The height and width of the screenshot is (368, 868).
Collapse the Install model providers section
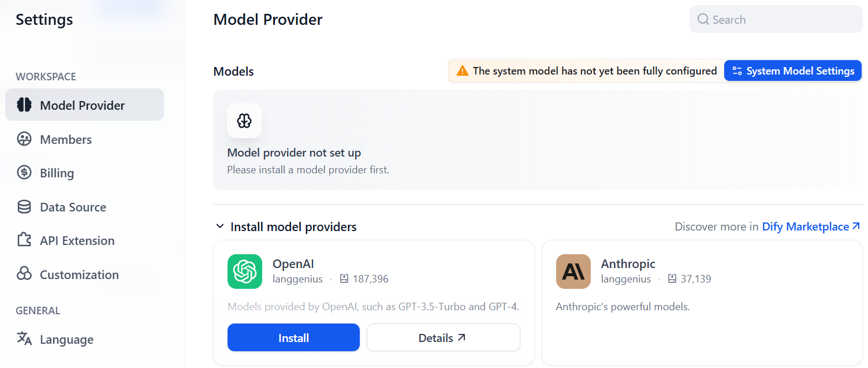click(x=220, y=226)
